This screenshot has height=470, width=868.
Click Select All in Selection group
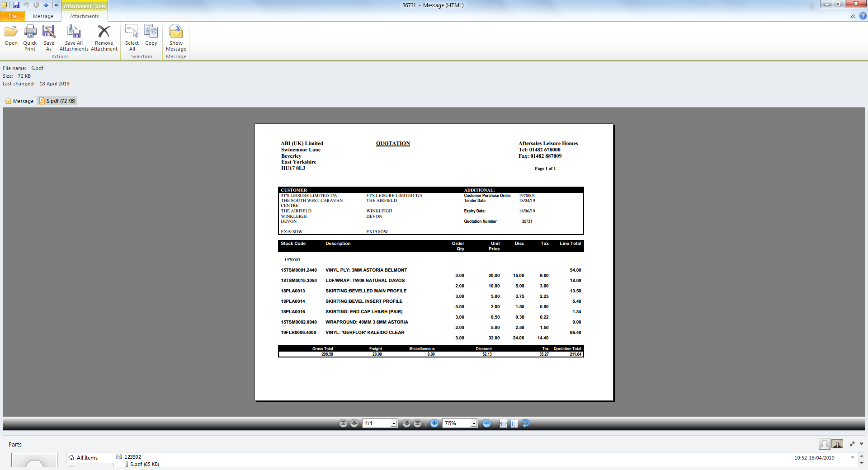click(132, 38)
